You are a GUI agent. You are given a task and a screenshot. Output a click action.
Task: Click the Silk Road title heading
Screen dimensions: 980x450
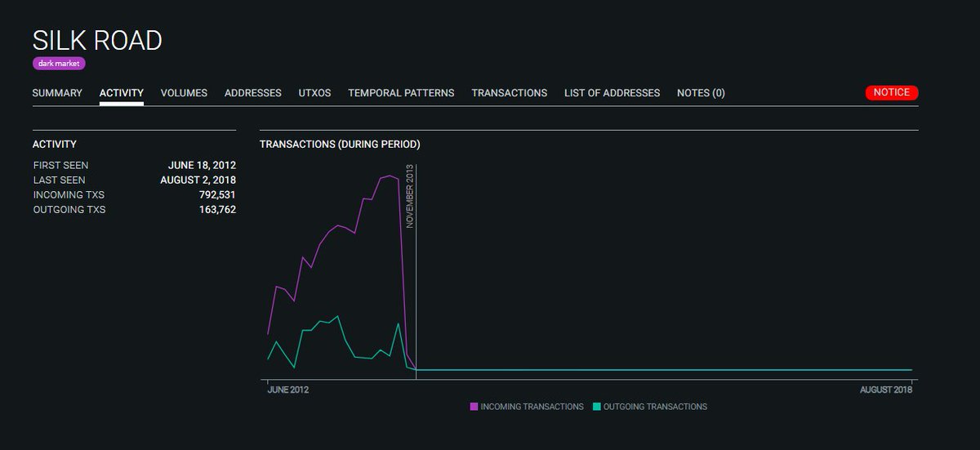[97, 40]
